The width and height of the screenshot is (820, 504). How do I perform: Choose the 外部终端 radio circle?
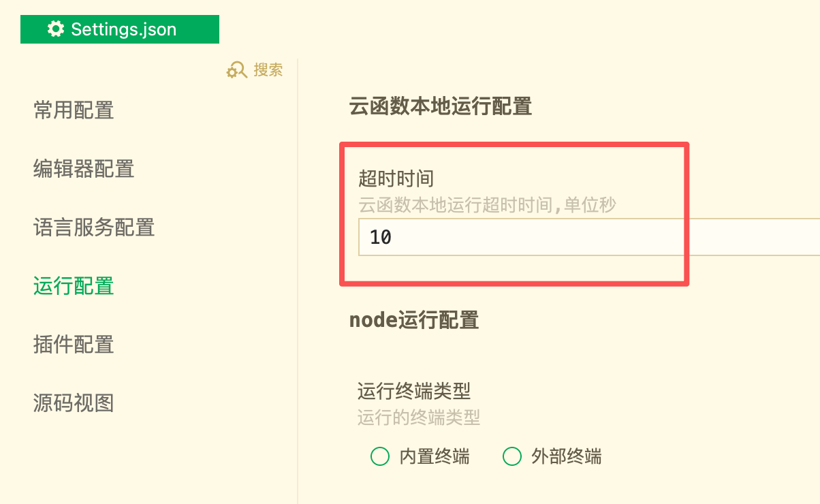(511, 456)
